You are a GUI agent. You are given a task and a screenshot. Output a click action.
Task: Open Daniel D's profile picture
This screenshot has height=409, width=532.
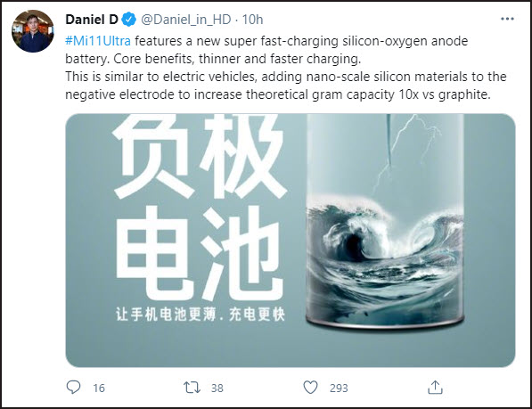(33, 31)
